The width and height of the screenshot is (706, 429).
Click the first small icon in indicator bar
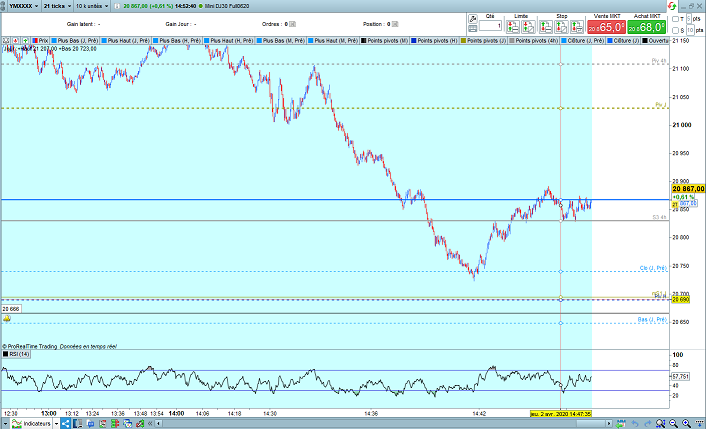(x=6, y=41)
